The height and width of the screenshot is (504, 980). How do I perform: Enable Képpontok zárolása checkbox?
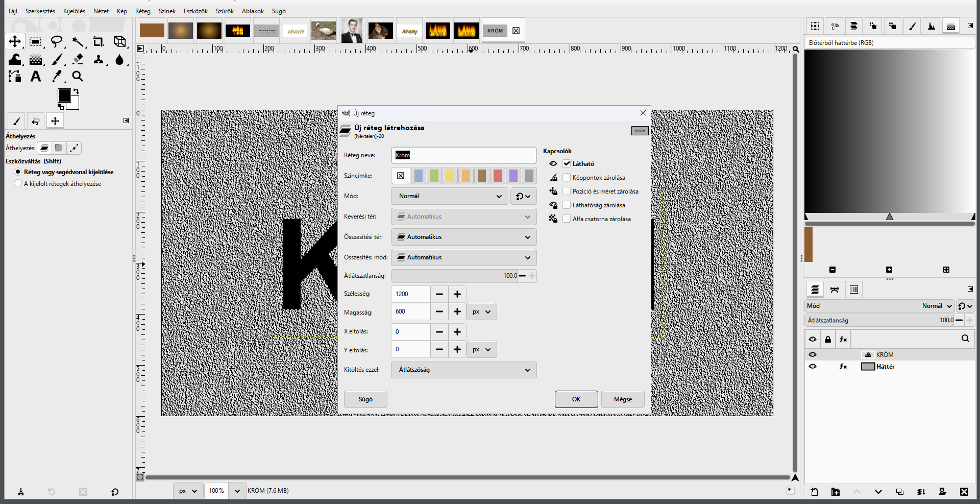click(x=567, y=177)
